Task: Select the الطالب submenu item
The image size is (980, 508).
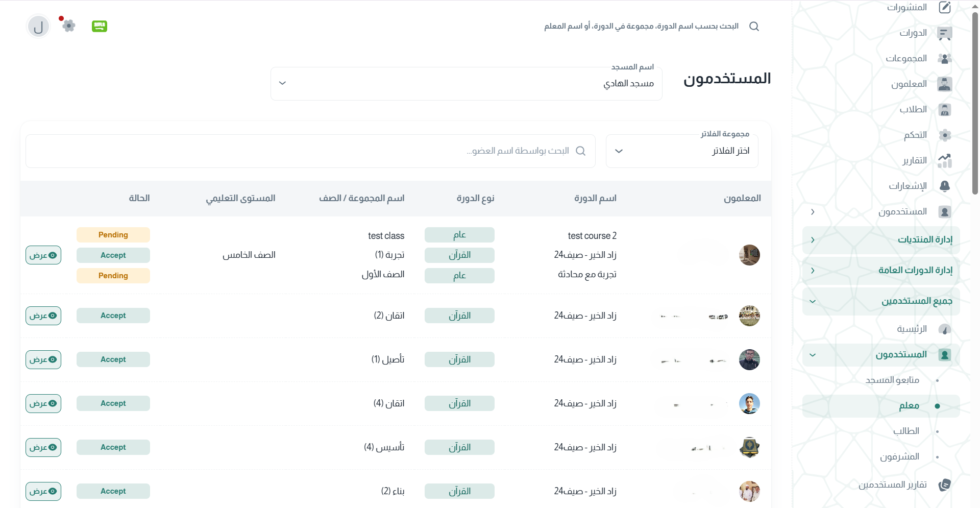Action: tap(906, 431)
